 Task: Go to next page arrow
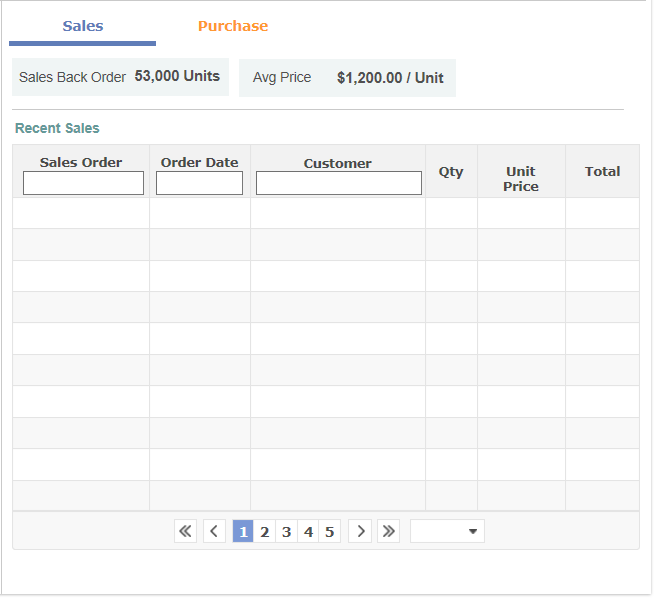[x=360, y=532]
